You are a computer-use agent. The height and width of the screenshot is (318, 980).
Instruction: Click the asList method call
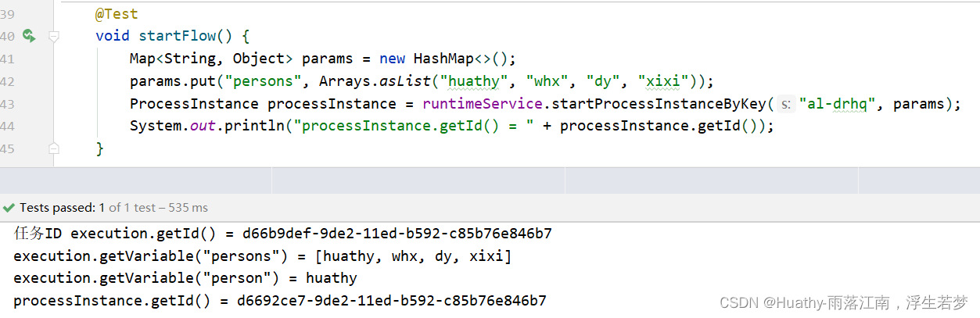click(x=405, y=81)
